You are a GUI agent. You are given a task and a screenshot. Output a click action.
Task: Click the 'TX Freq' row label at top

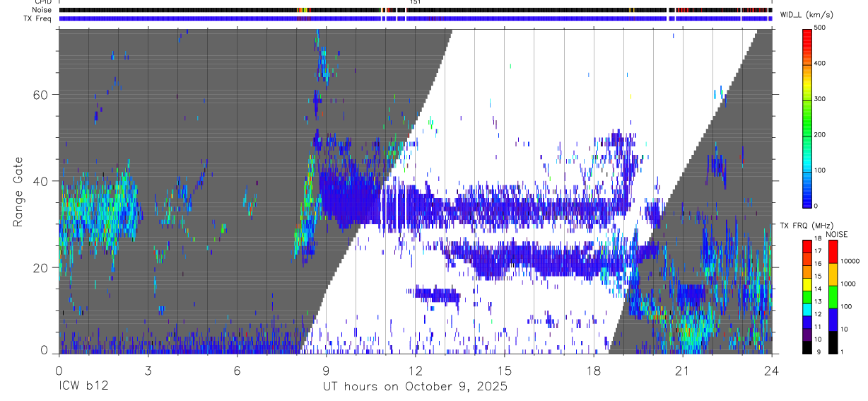click(37, 18)
